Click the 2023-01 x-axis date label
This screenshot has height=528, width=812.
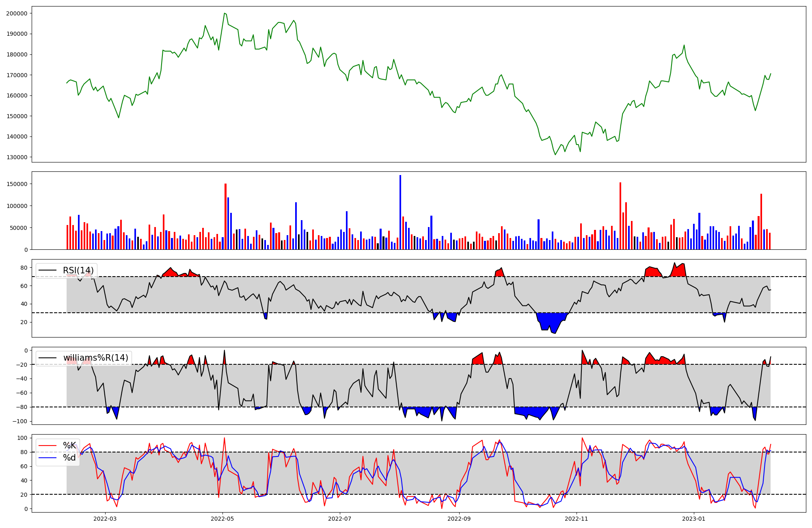[x=693, y=519]
